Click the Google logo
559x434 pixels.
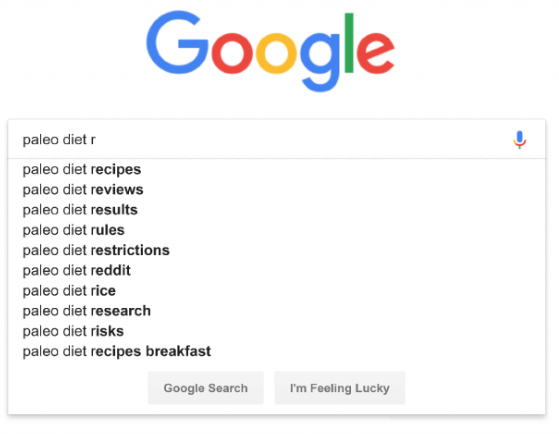(x=270, y=51)
